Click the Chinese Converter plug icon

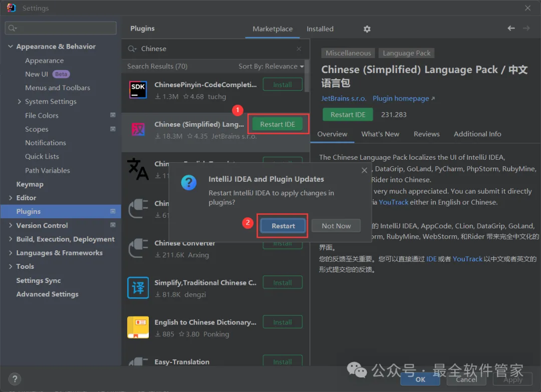point(138,248)
